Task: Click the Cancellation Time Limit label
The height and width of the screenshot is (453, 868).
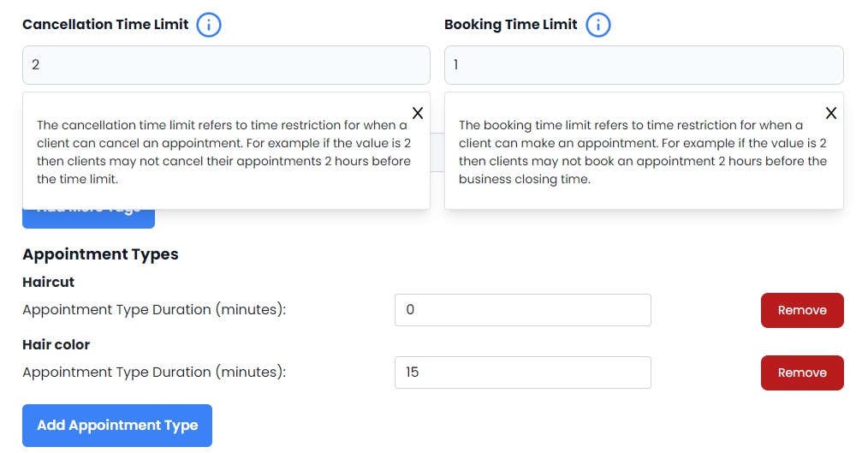Action: (105, 24)
